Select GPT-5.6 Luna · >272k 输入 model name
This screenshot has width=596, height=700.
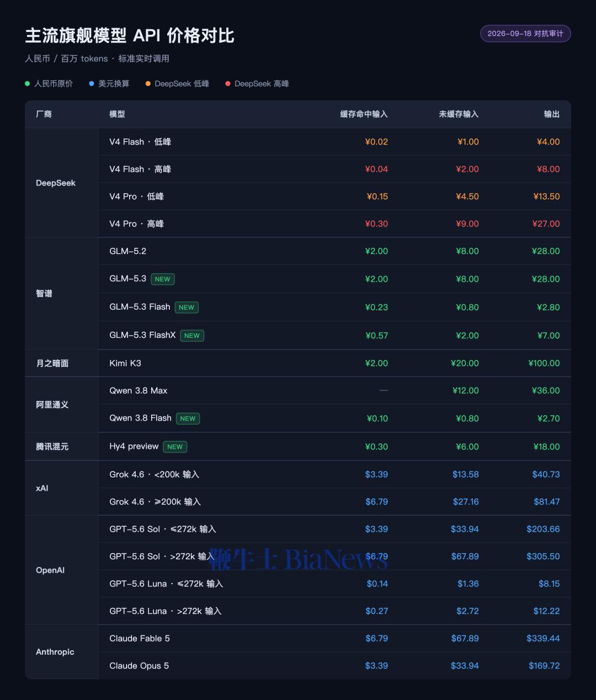(x=166, y=611)
